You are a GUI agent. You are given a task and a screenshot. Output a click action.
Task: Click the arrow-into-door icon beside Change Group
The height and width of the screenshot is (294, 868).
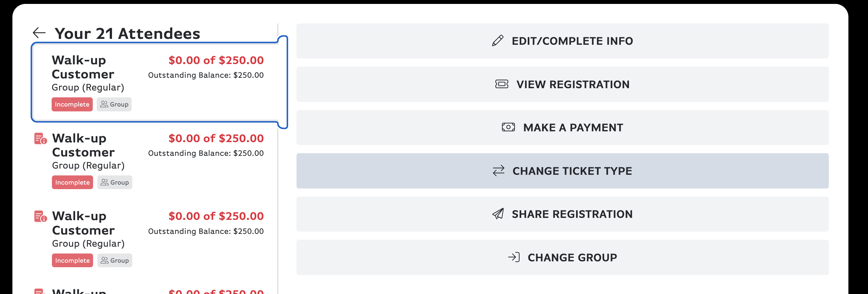[x=514, y=257]
